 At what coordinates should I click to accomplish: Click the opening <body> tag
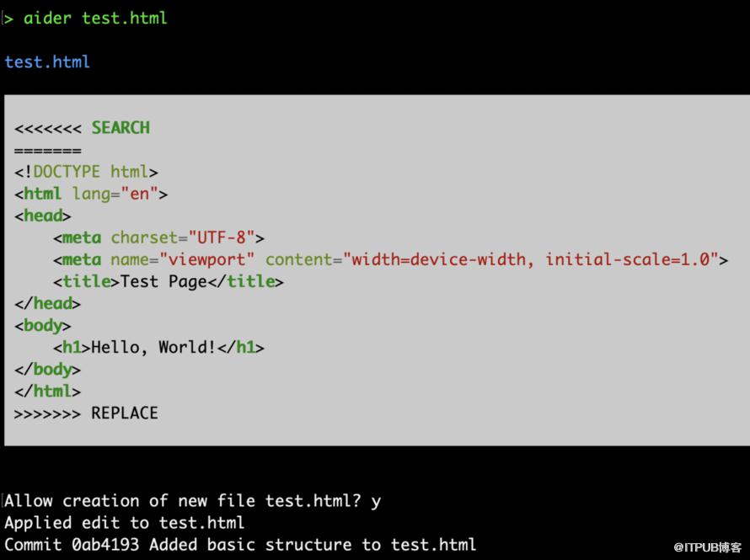pyautogui.click(x=43, y=325)
